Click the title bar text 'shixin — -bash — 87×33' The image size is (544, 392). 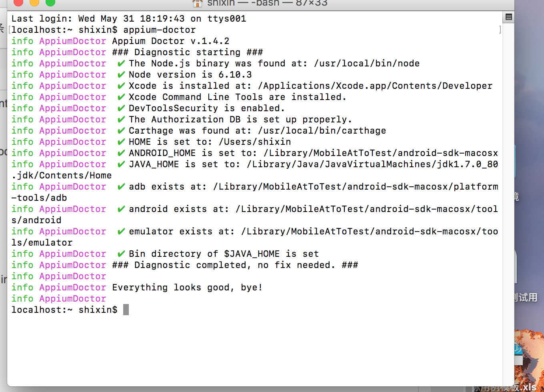coord(268,3)
